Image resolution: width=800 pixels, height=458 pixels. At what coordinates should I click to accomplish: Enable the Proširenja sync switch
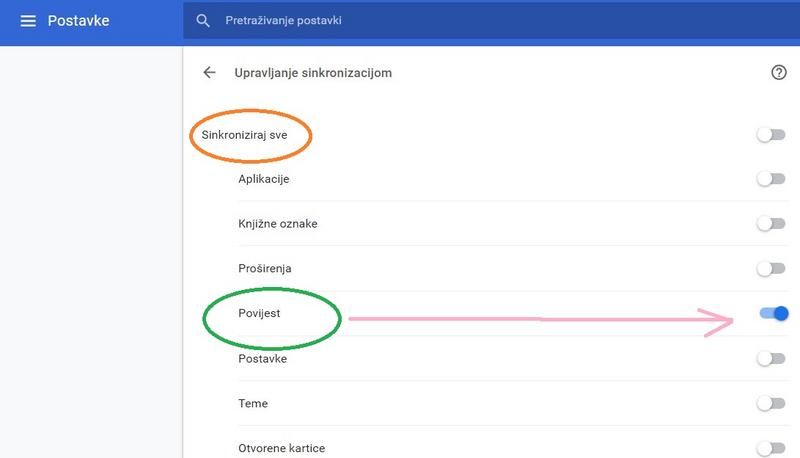(771, 268)
